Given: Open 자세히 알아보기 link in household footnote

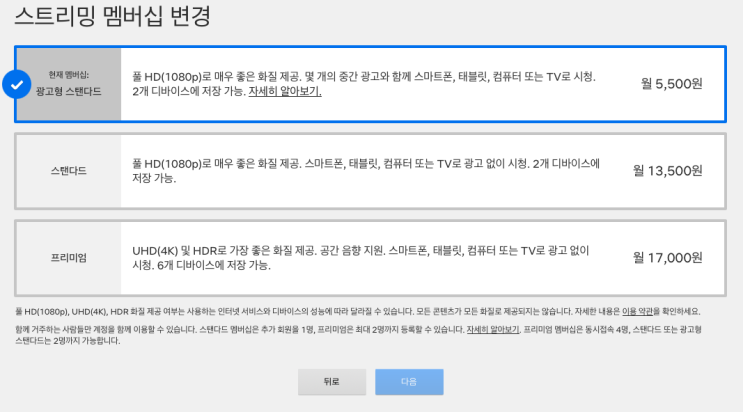Looking at the screenshot, I should [493, 330].
